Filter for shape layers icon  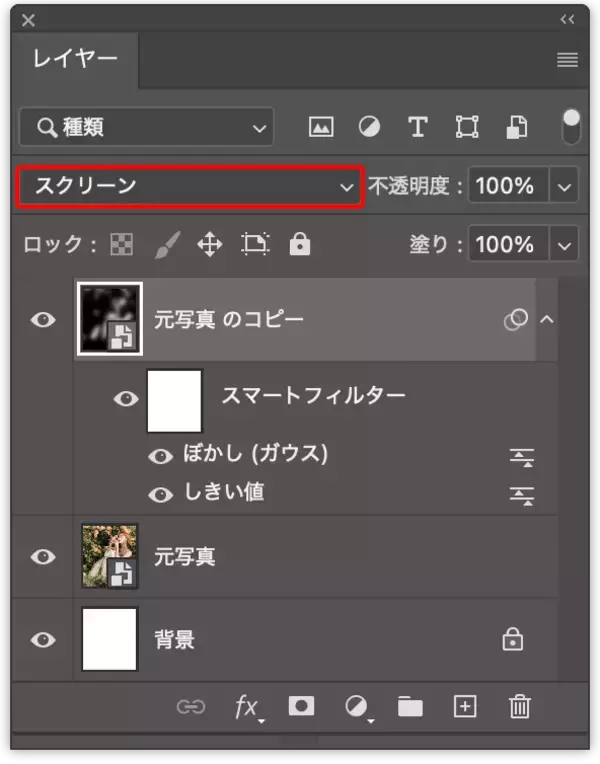click(x=466, y=128)
